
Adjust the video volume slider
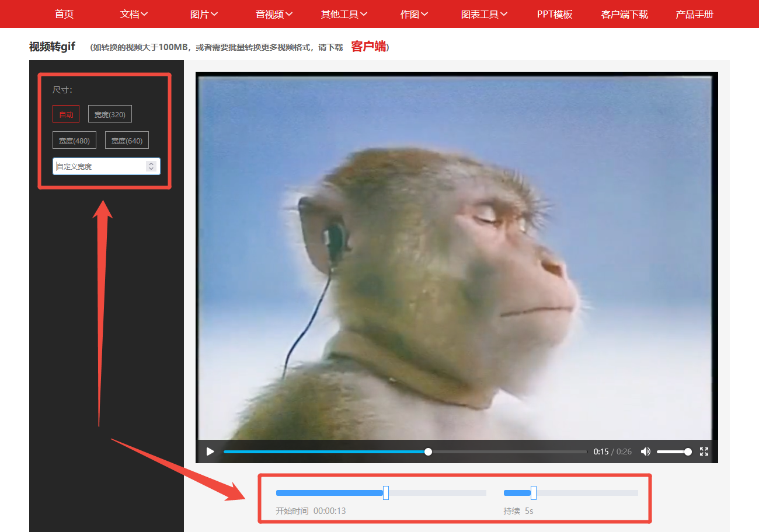tap(674, 452)
